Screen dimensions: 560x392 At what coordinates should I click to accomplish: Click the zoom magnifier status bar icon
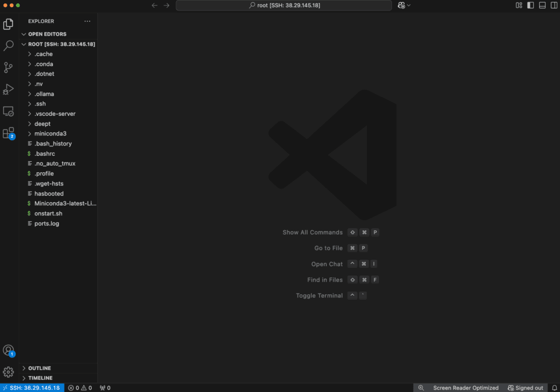421,388
